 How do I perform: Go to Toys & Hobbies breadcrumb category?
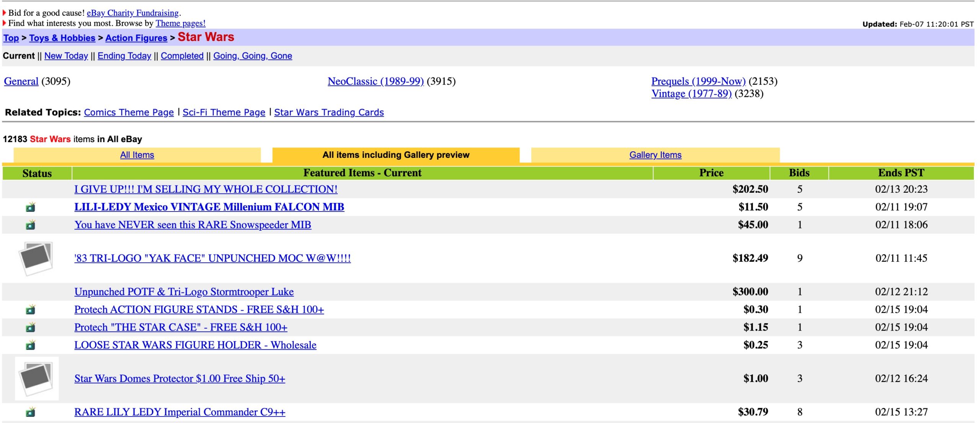pyautogui.click(x=62, y=38)
